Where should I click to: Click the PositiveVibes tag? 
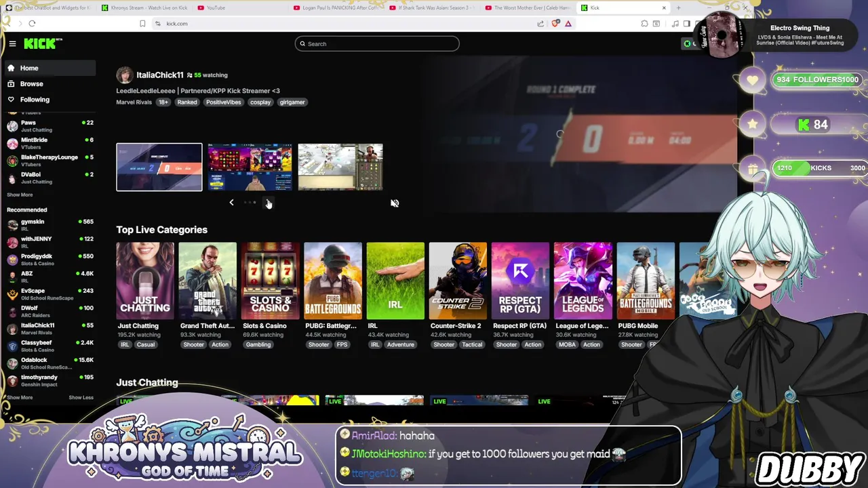tap(224, 102)
